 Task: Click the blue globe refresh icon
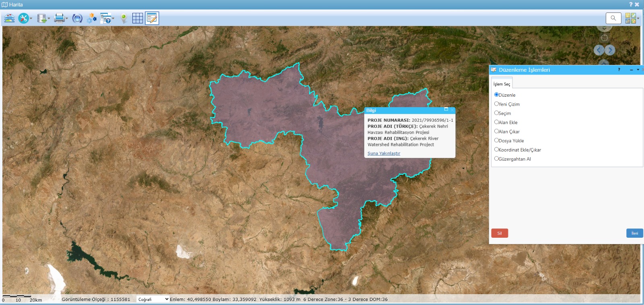coord(77,18)
